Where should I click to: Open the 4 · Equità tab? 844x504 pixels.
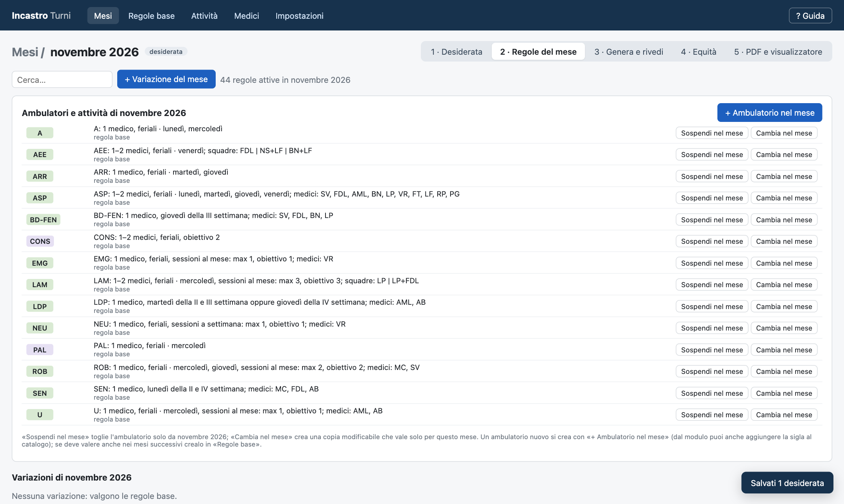coord(699,52)
